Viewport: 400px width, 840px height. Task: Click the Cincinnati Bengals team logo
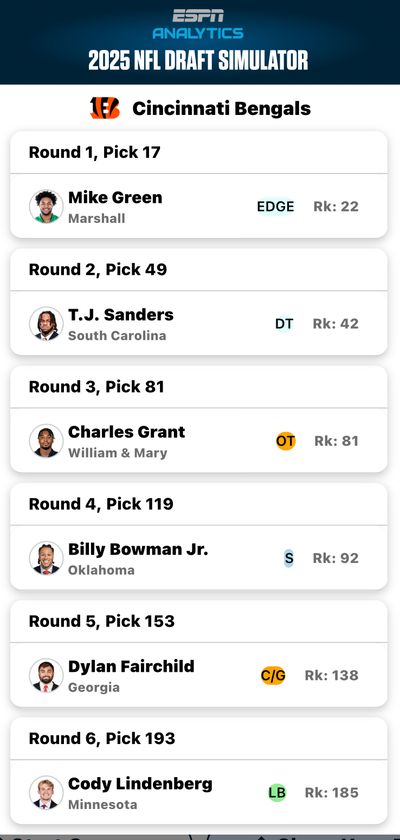coord(105,108)
